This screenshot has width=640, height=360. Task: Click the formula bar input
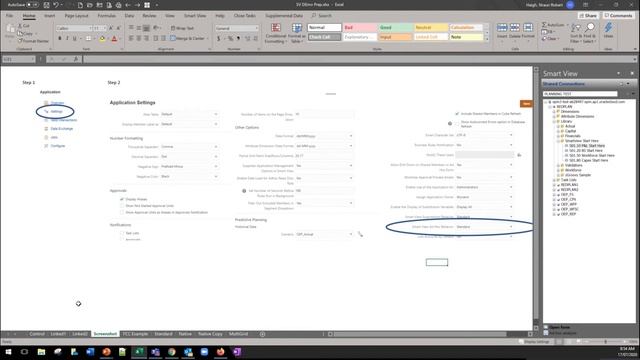pos(359,59)
